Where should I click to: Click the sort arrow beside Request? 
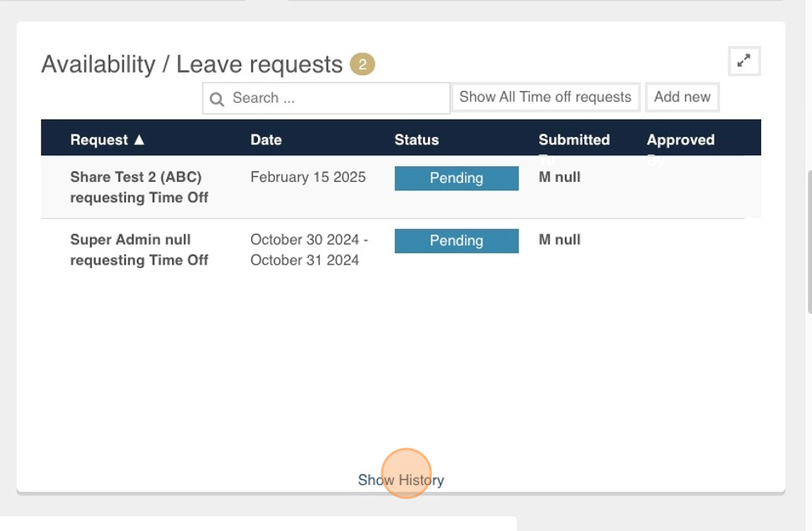coord(139,140)
